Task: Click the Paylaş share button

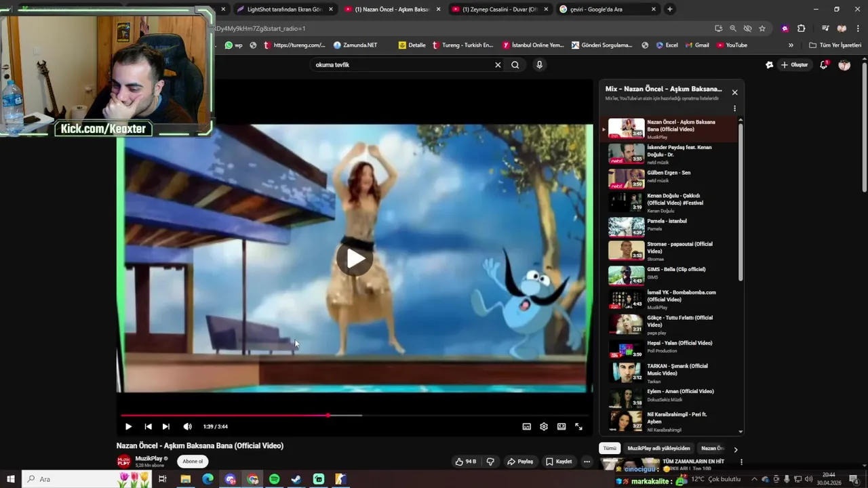Action: tap(520, 462)
